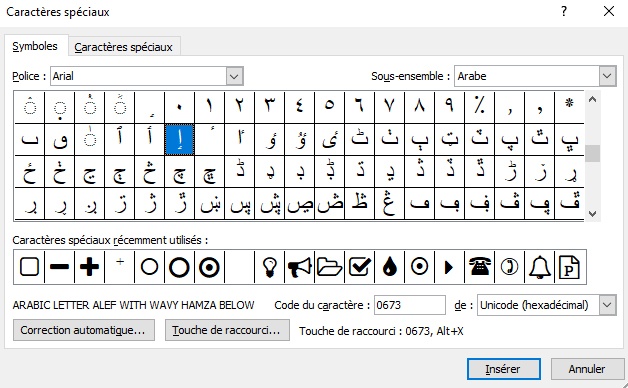Click the character grid scrollbar thumb
The height and width of the screenshot is (388, 628).
[593, 153]
